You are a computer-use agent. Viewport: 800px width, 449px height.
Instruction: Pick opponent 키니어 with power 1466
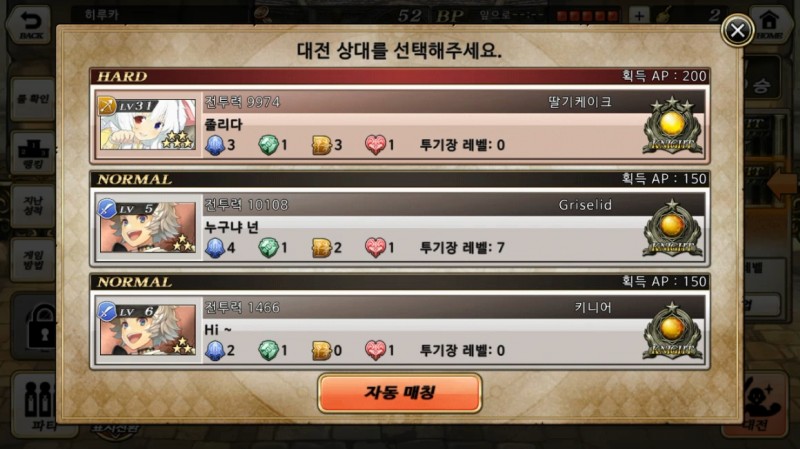pyautogui.click(x=399, y=330)
